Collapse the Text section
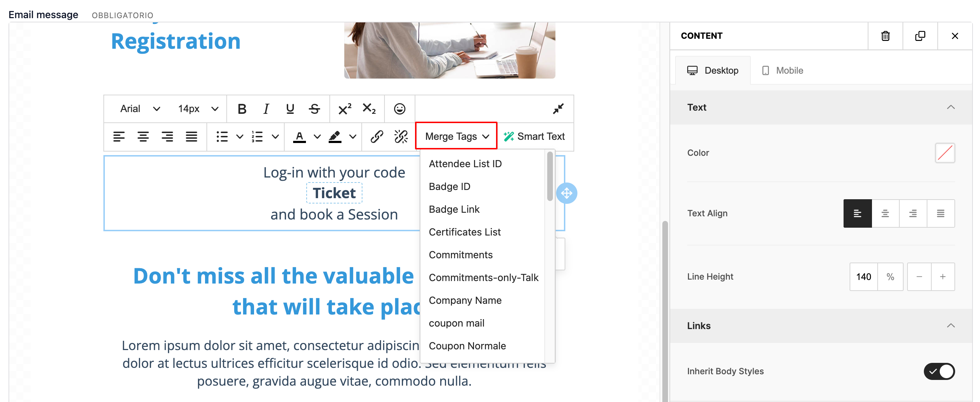 950,107
